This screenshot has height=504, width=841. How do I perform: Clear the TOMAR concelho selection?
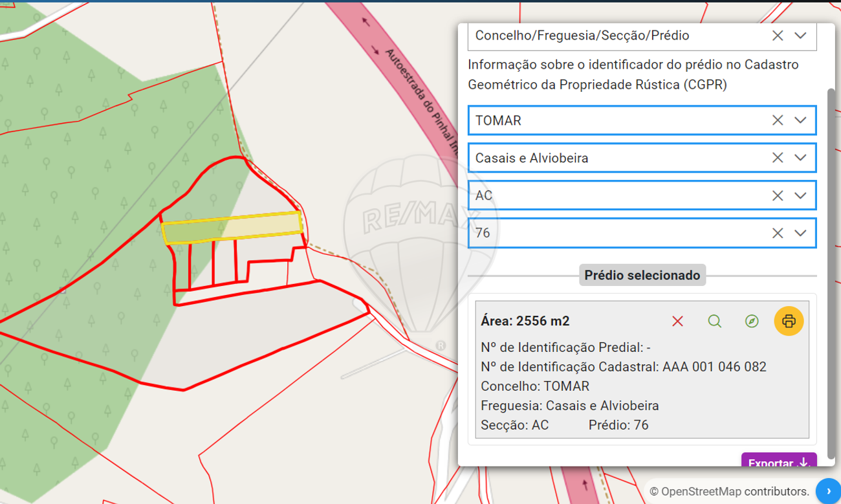click(778, 120)
